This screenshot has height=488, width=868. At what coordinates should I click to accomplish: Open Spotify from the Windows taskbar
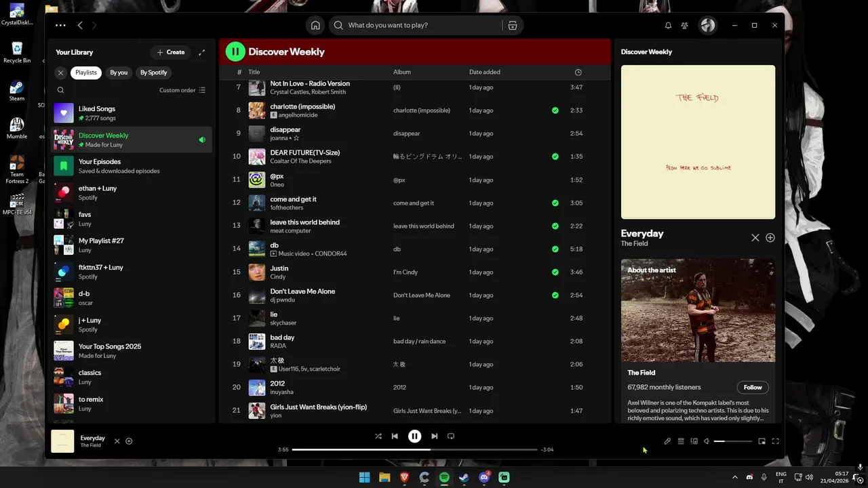444,477
